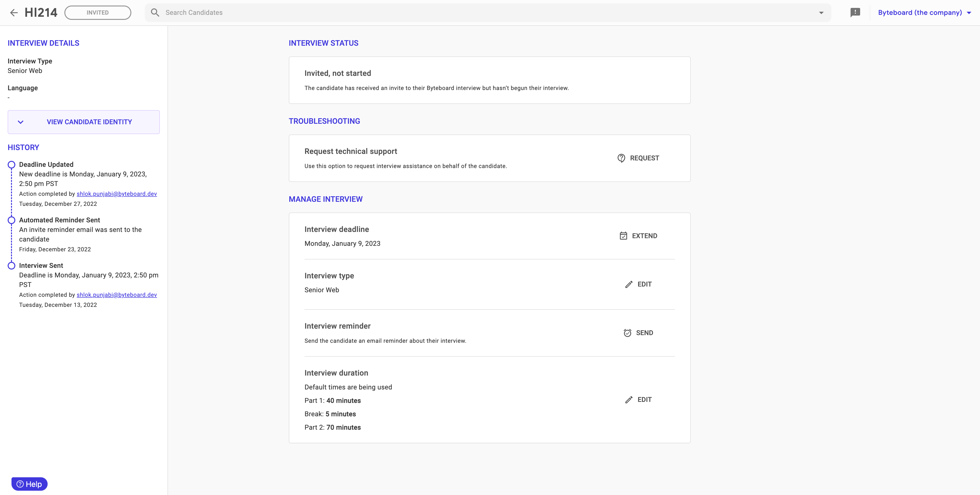This screenshot has height=495, width=980.
Task: Open the feedback message icon
Action: point(855,12)
